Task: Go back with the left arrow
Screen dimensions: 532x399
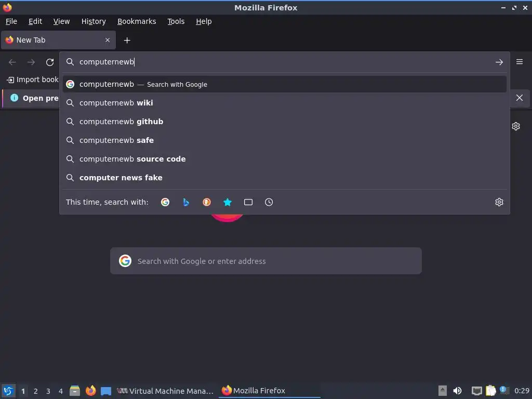Action: point(12,62)
